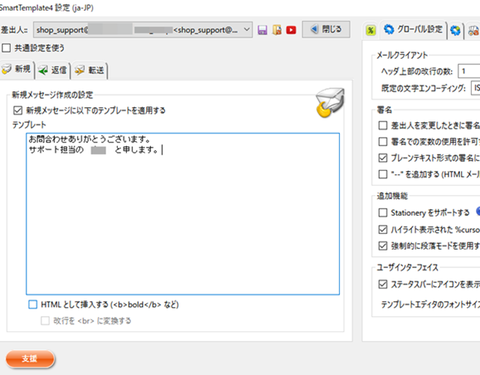Click the グローバル設定 gear icon

tap(389, 29)
